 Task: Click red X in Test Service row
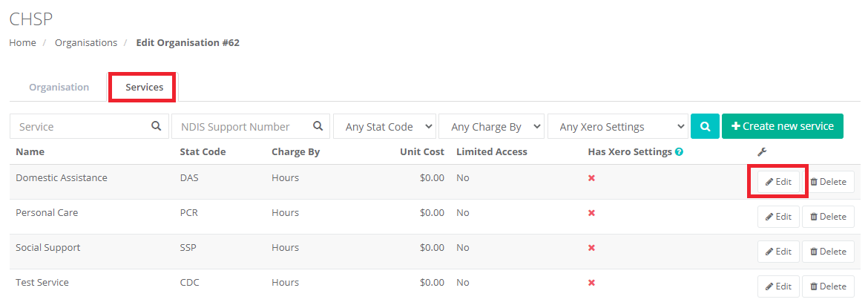point(591,283)
